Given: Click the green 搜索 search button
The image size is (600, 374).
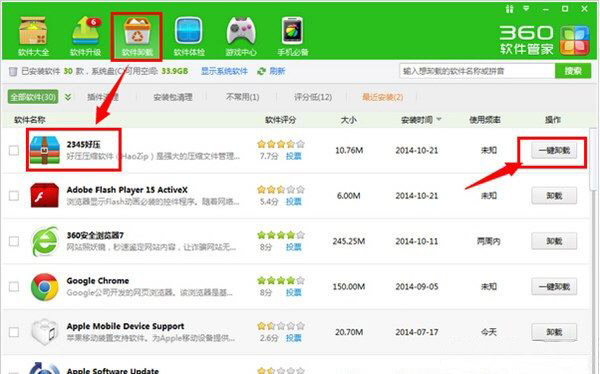Looking at the screenshot, I should coord(573,71).
